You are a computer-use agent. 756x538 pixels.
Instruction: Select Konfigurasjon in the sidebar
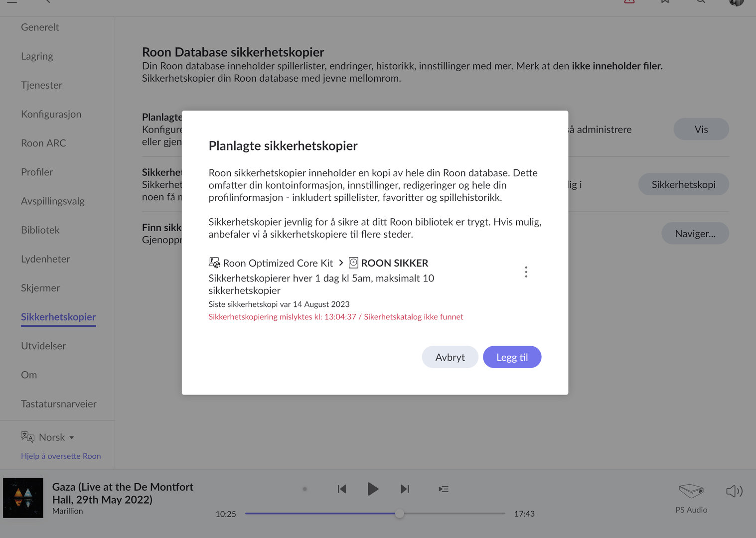tap(51, 114)
